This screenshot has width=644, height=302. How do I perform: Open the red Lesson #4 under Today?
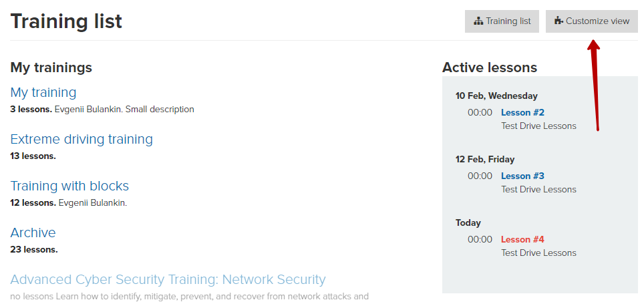(x=522, y=239)
